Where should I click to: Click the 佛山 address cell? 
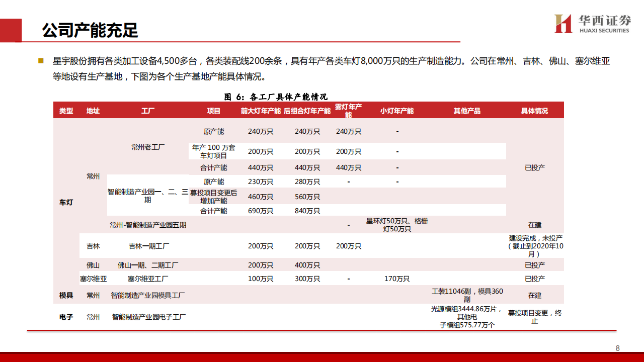click(x=93, y=265)
